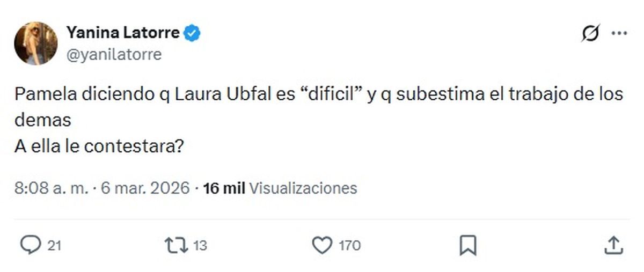Click the blue verified badge
The width and height of the screenshot is (644, 272).
(192, 33)
